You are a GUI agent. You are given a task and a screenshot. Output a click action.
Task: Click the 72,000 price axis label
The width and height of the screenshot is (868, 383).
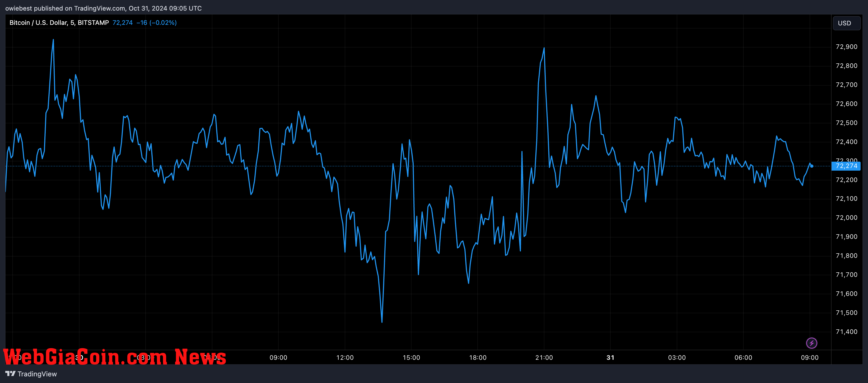[x=846, y=218]
